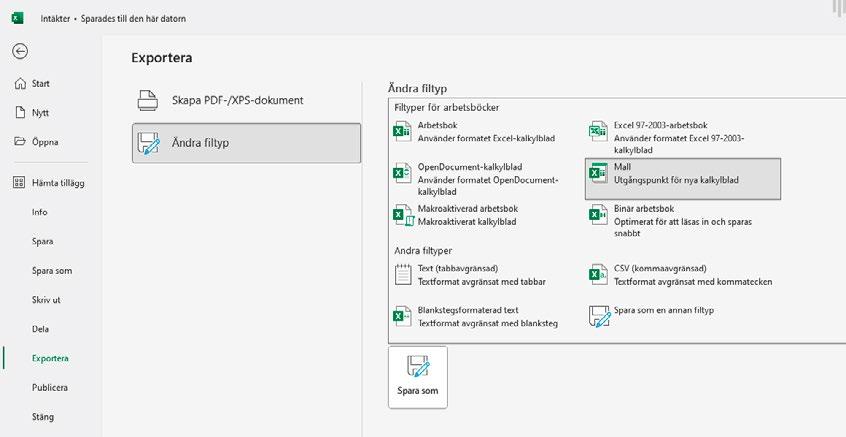
Task: Click the large Spara som button
Action: pyautogui.click(x=418, y=377)
